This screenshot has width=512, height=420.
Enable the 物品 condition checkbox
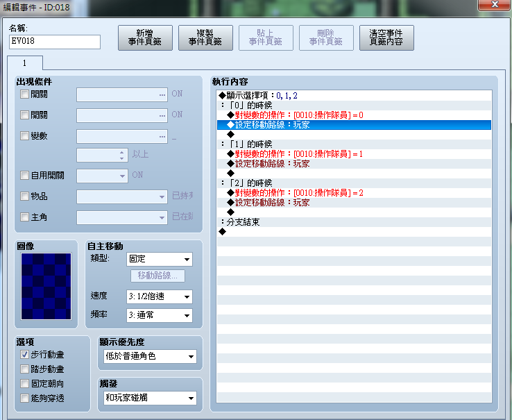(x=24, y=196)
